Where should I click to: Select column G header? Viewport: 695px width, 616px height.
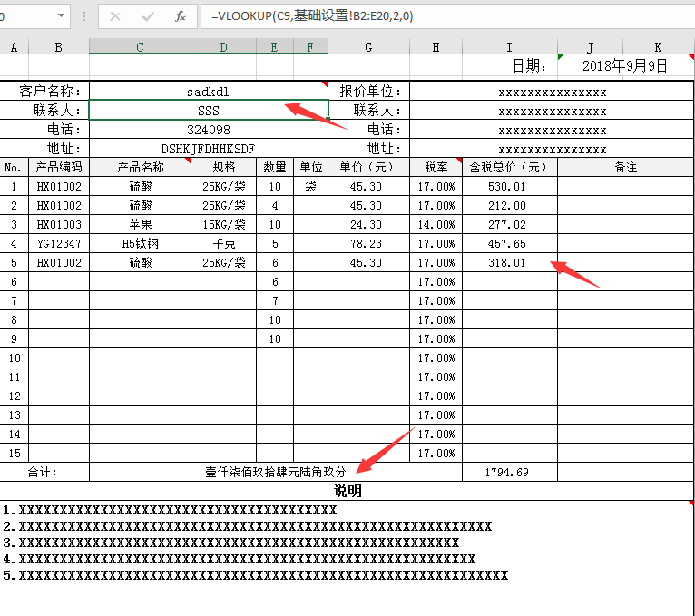[x=368, y=47]
